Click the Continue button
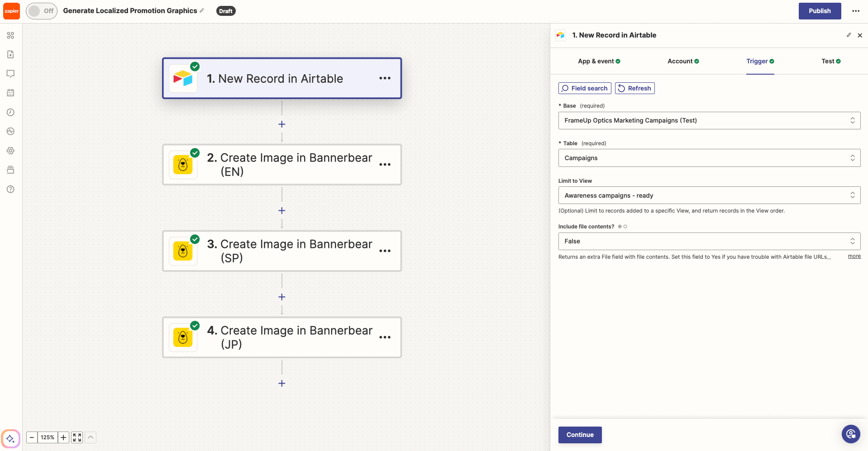Viewport: 868px width, 451px height. [580, 435]
